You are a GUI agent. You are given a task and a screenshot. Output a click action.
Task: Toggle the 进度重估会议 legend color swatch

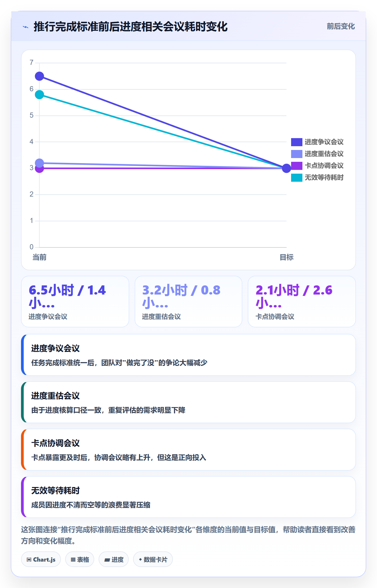(x=296, y=154)
